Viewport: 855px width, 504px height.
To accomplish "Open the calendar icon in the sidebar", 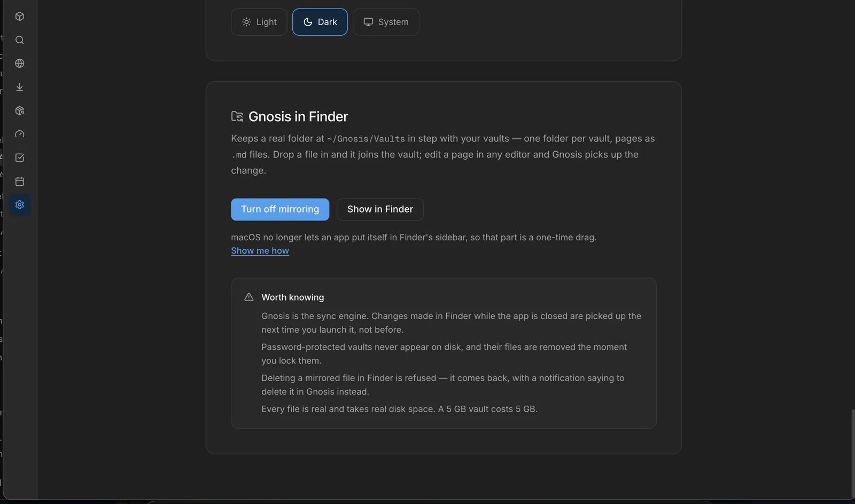I will (20, 181).
